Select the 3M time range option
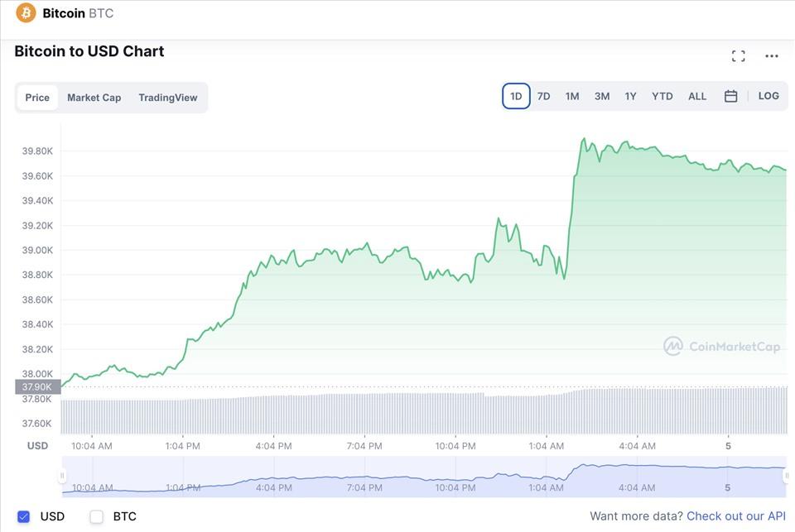 pos(600,95)
